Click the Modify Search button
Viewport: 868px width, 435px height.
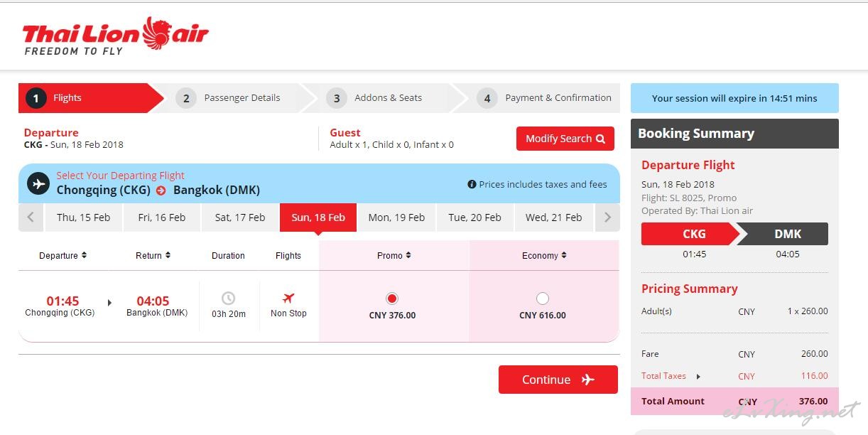(x=565, y=139)
